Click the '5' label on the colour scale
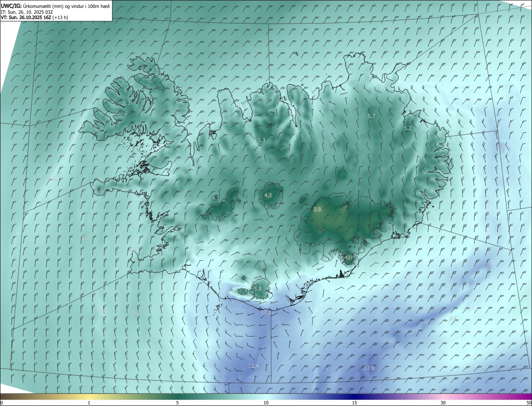Screen dimensions: 532x406 (x=177, y=403)
